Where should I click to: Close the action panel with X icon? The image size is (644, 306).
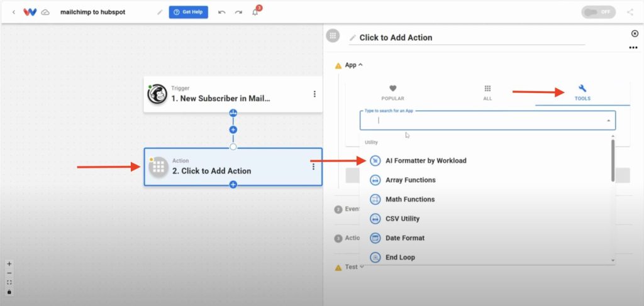coord(635,34)
